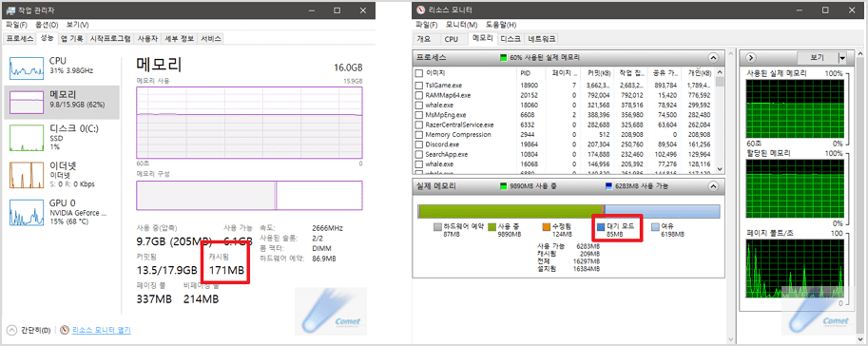Click the green 사용된 실제 메모리 indicator in 프로세스 header
The image size is (868, 346).
(503, 58)
